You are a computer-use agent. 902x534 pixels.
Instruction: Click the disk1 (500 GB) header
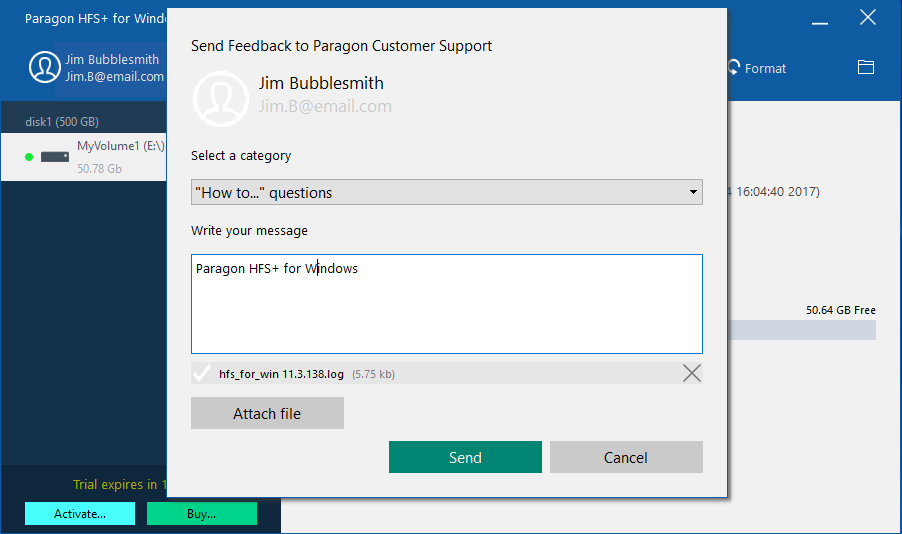[x=62, y=122]
